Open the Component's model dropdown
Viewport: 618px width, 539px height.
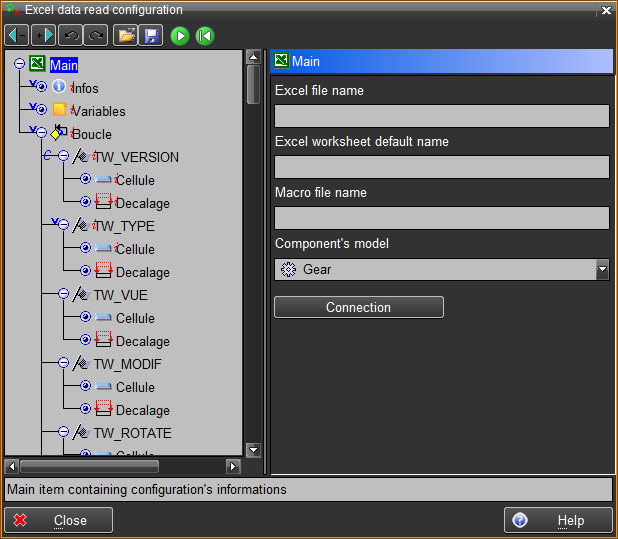pyautogui.click(x=602, y=269)
